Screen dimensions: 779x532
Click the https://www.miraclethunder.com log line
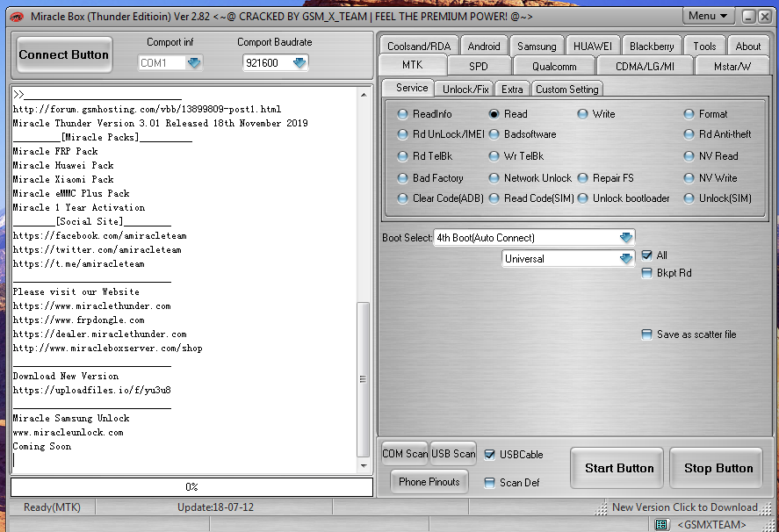(x=92, y=306)
